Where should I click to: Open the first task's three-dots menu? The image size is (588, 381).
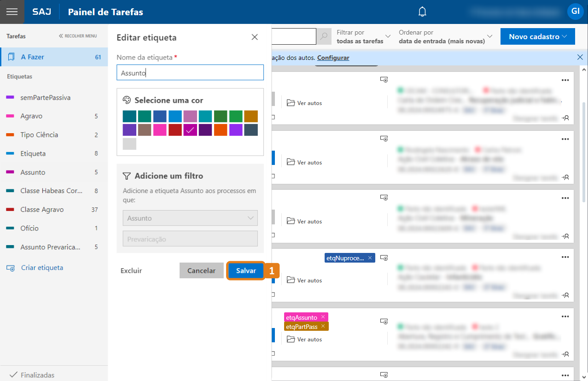click(565, 80)
